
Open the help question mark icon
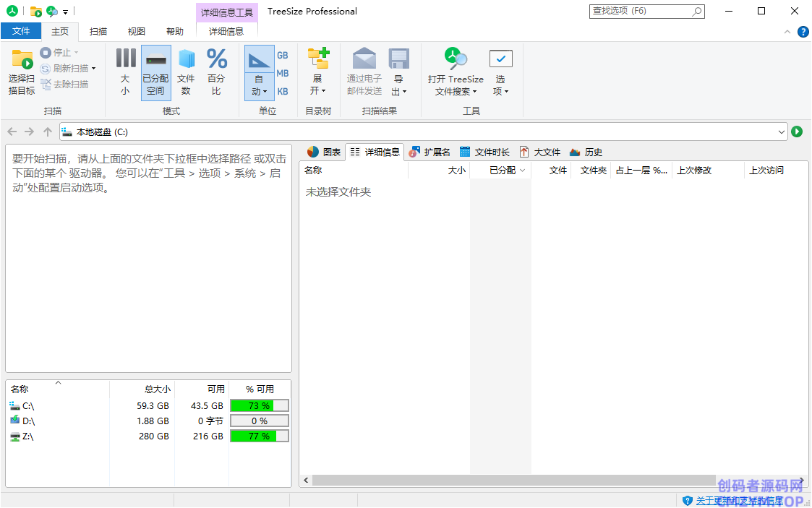click(803, 32)
